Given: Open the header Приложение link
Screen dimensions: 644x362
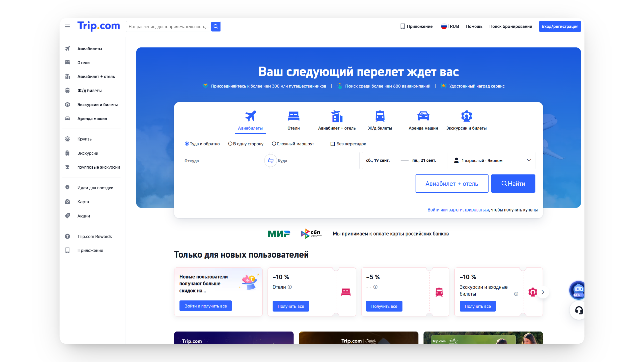Looking at the screenshot, I should [416, 26].
